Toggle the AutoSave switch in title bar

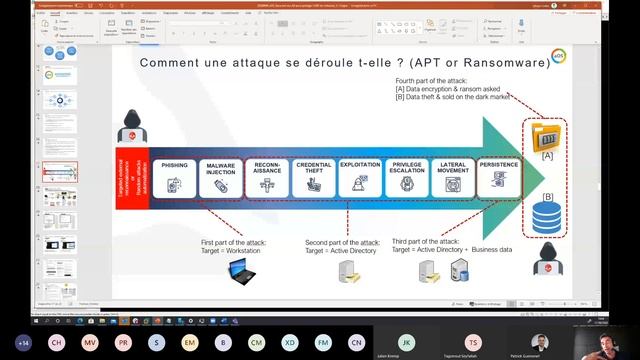click(x=79, y=5)
